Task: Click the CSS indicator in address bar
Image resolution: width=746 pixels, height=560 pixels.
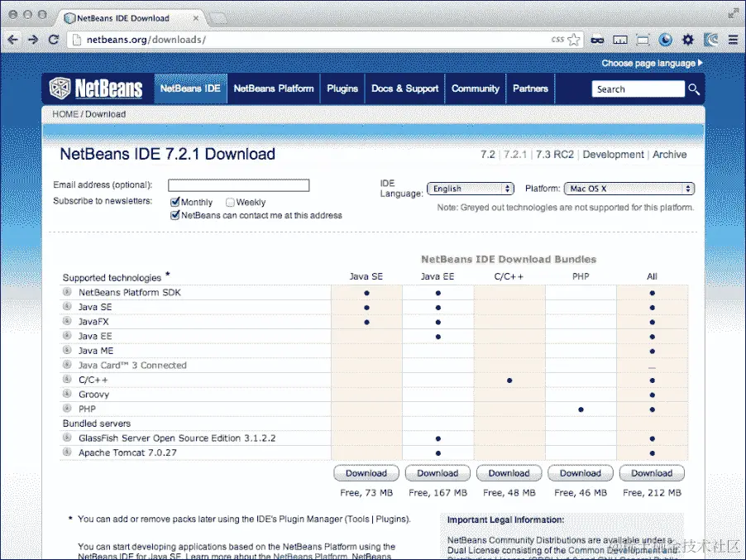Action: point(557,40)
